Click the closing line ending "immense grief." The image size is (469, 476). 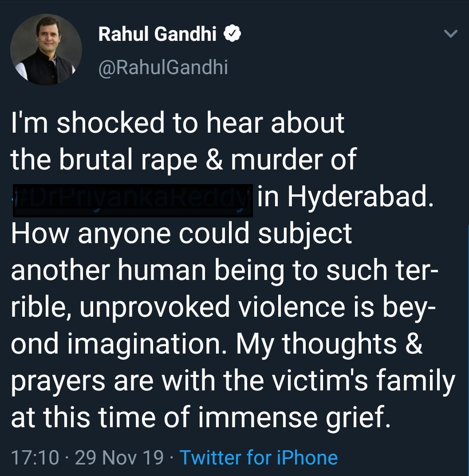pos(201,417)
